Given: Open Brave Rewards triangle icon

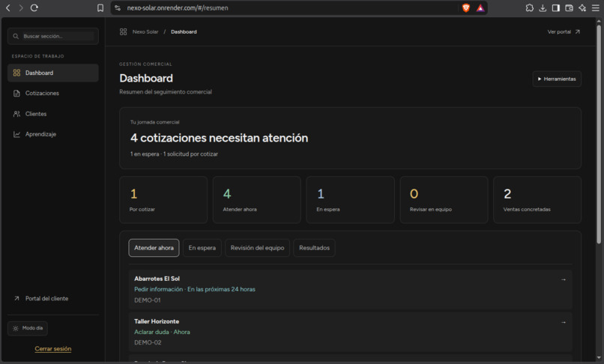Looking at the screenshot, I should [x=480, y=7].
